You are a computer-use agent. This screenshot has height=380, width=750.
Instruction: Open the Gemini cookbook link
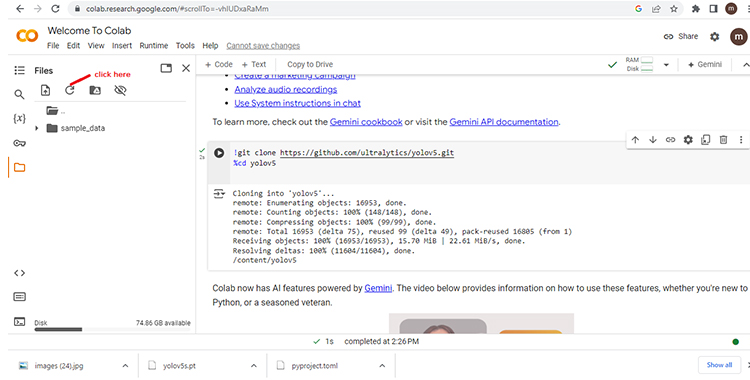[366, 122]
